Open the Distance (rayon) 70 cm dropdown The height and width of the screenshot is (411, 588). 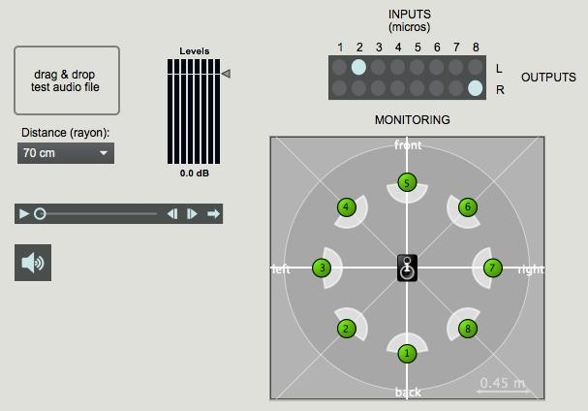pyautogui.click(x=66, y=153)
